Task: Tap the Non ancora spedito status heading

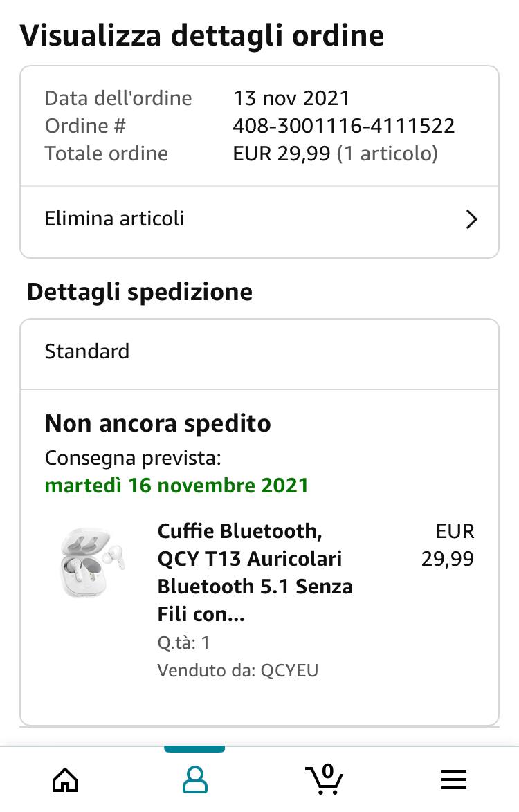Action: pyautogui.click(x=158, y=423)
